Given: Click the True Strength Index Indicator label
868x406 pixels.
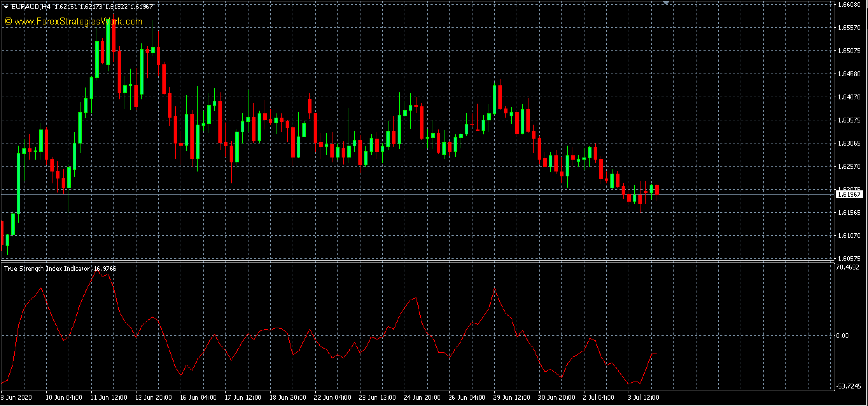Looking at the screenshot, I should pyautogui.click(x=47, y=268).
